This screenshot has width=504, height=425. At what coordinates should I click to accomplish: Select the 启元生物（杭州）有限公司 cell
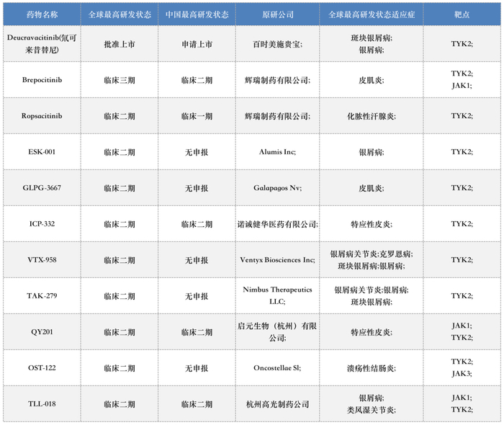tap(277, 332)
